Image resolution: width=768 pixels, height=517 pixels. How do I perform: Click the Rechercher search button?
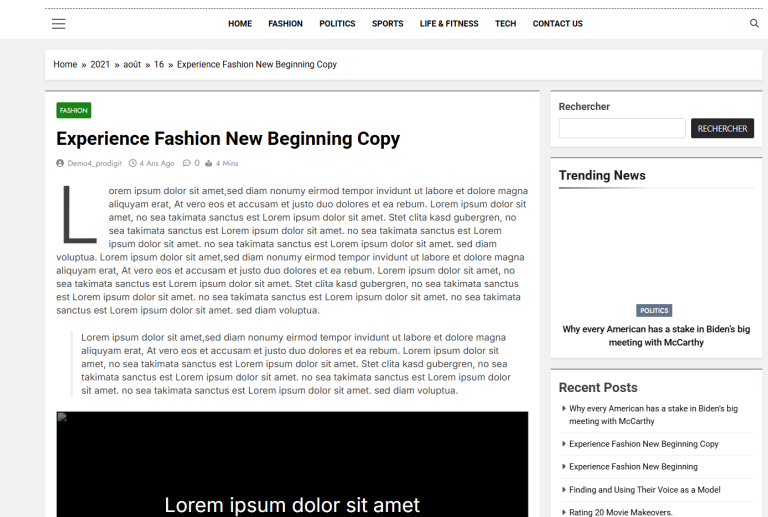(x=722, y=129)
